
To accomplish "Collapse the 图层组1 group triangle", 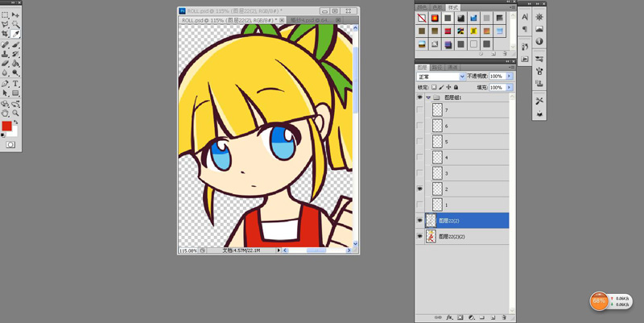I will (x=428, y=97).
